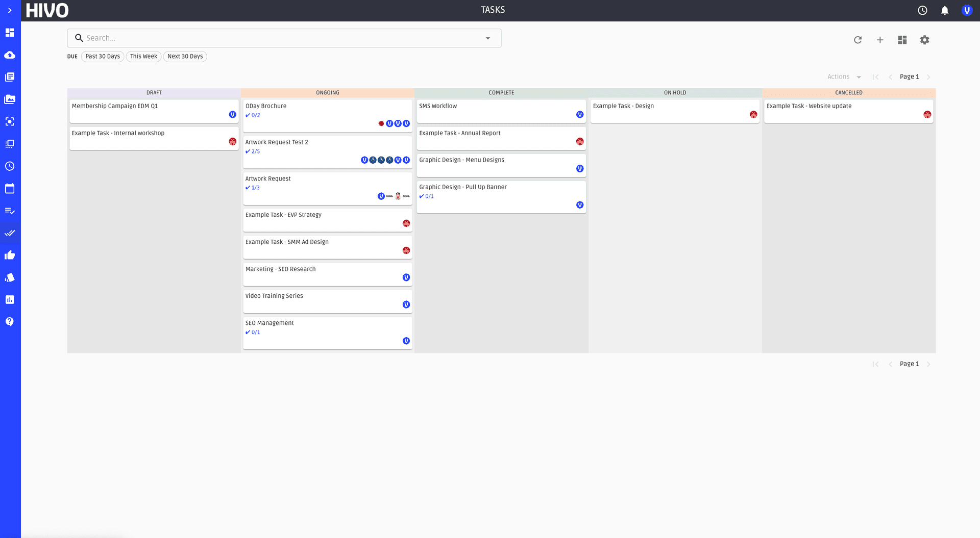The height and width of the screenshot is (538, 980).
Task: Open the layered selection icon in sidebar
Action: click(x=10, y=144)
